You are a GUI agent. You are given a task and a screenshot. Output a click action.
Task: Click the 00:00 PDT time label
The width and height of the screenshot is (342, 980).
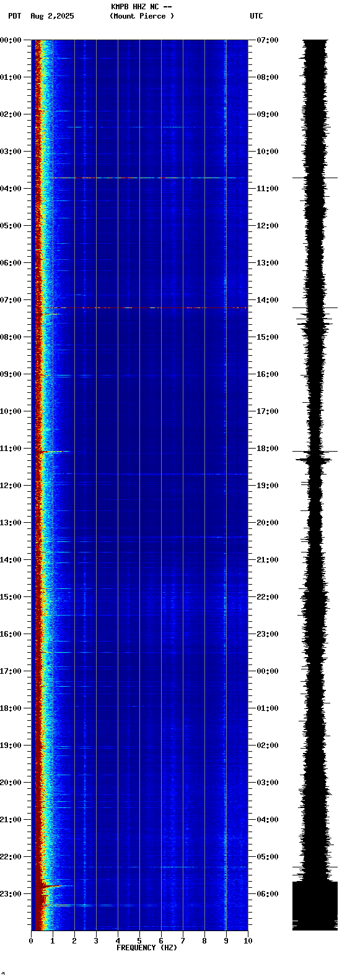tap(11, 40)
